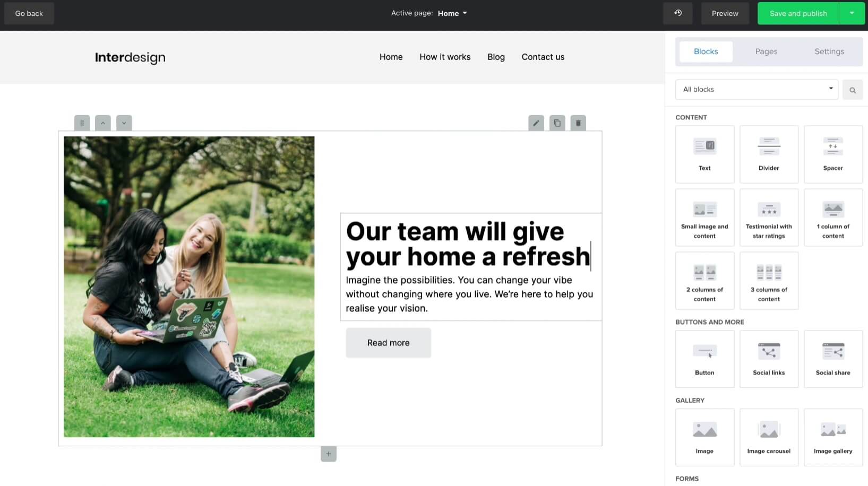Screen dimensions: 868x486
Task: Switch to the Settings tab
Action: [829, 51]
